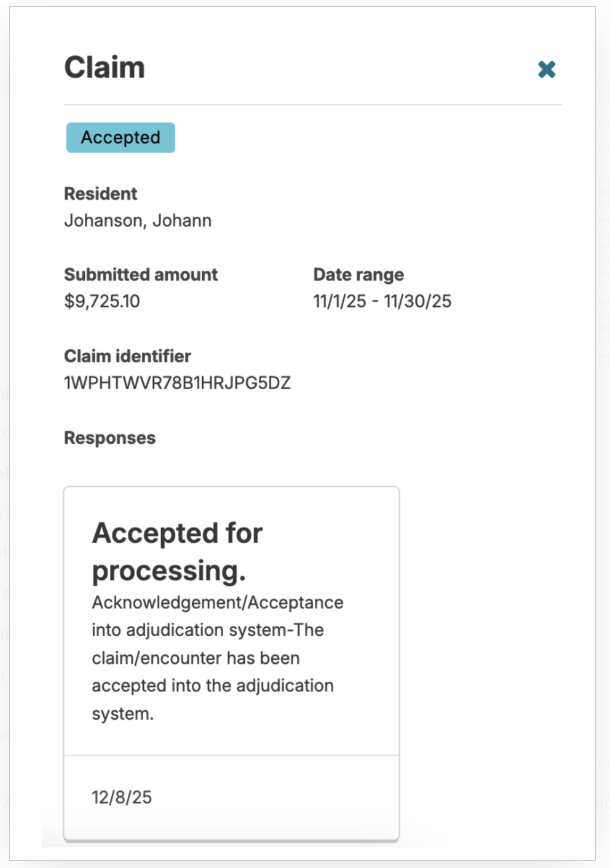
Task: Click the Date range label
Action: [x=358, y=274]
